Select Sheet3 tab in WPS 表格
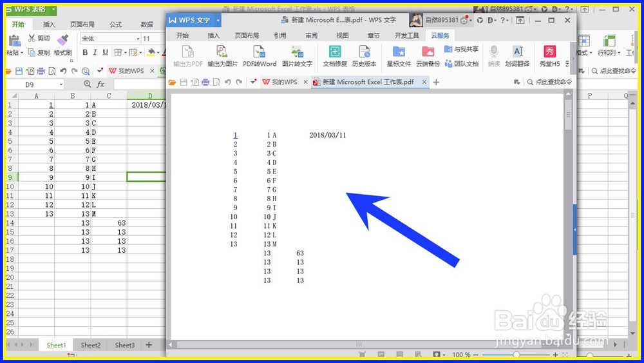The height and width of the screenshot is (363, 644). (x=124, y=345)
